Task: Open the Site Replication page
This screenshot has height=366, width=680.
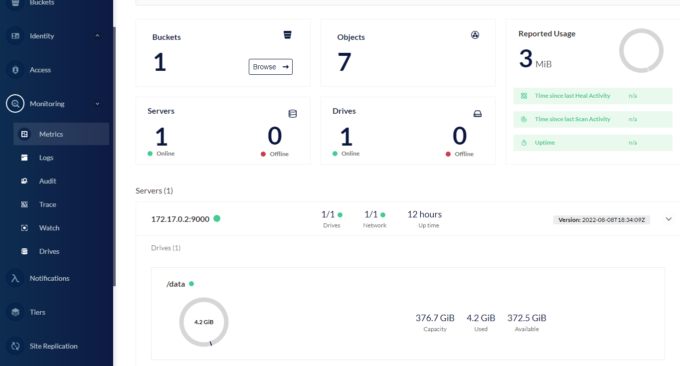Action: pos(53,346)
